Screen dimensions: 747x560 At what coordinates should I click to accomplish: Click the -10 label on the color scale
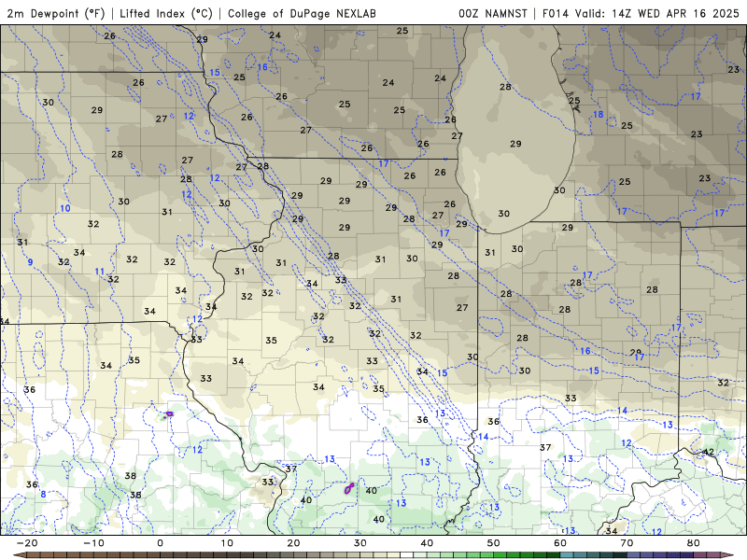coord(93,543)
